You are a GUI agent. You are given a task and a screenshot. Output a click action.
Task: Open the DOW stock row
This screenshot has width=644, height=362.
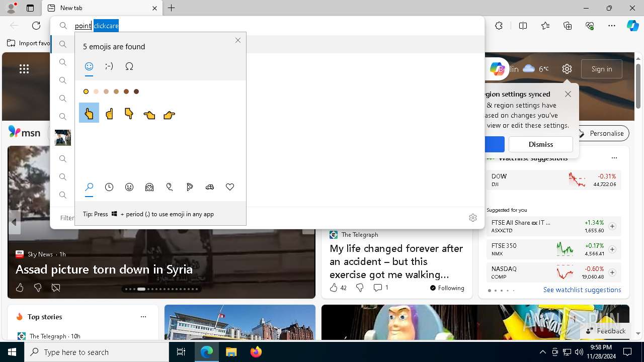pyautogui.click(x=553, y=180)
